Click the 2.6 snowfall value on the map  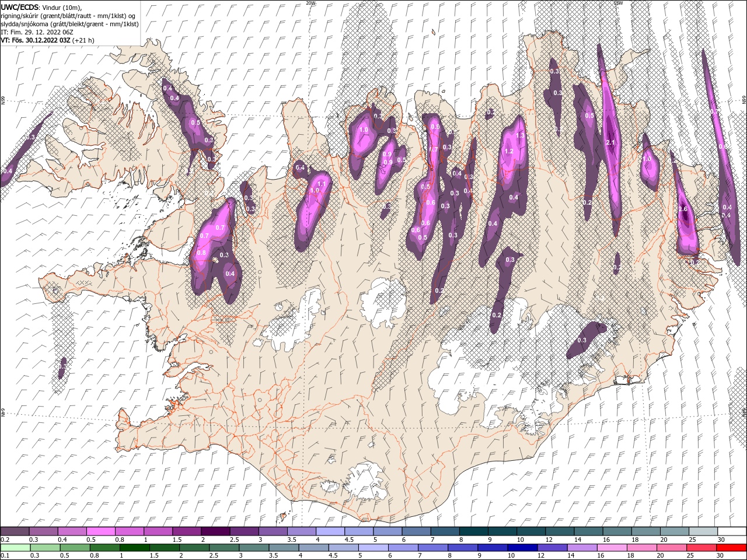coord(684,209)
